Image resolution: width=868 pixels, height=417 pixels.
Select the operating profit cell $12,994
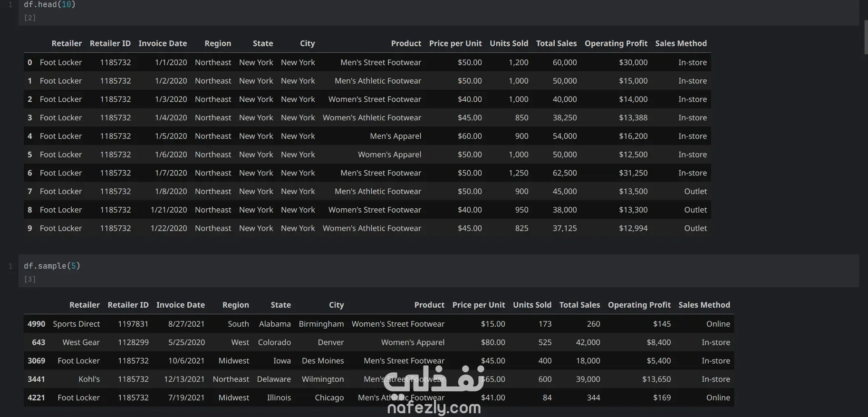pos(633,228)
